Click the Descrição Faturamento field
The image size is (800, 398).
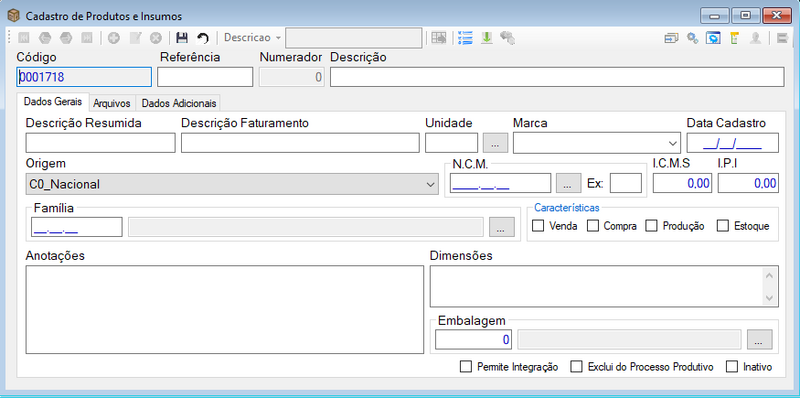pyautogui.click(x=301, y=143)
